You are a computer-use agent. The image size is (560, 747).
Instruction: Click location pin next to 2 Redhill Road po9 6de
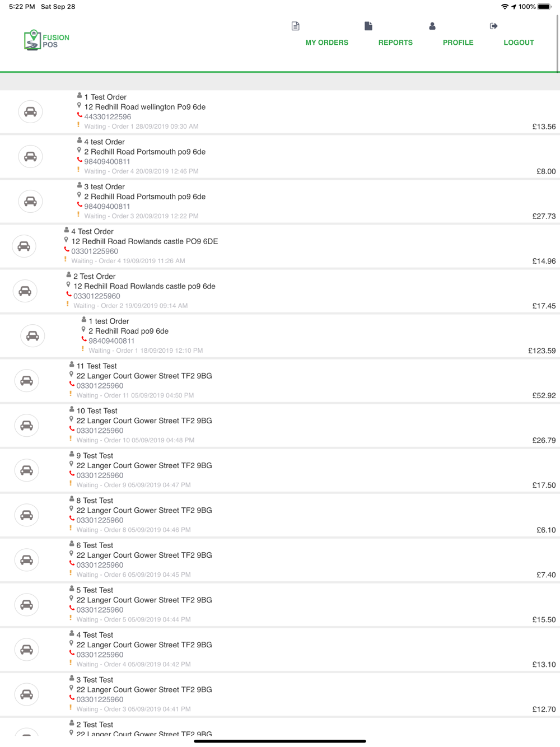(x=83, y=330)
